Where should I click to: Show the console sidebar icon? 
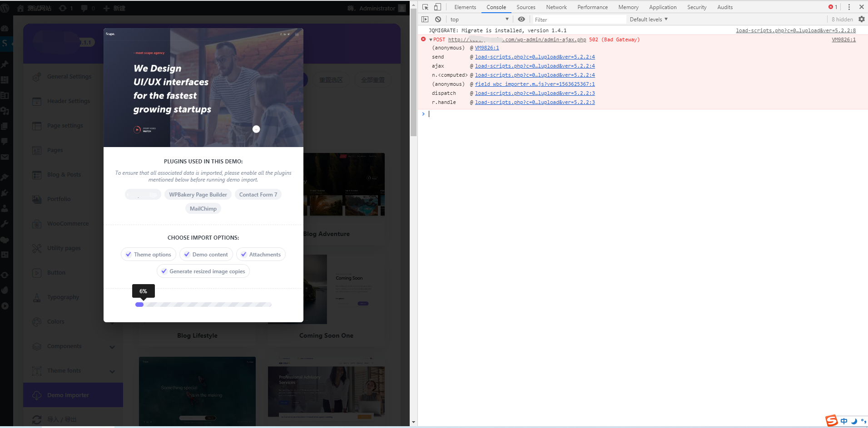(x=425, y=19)
